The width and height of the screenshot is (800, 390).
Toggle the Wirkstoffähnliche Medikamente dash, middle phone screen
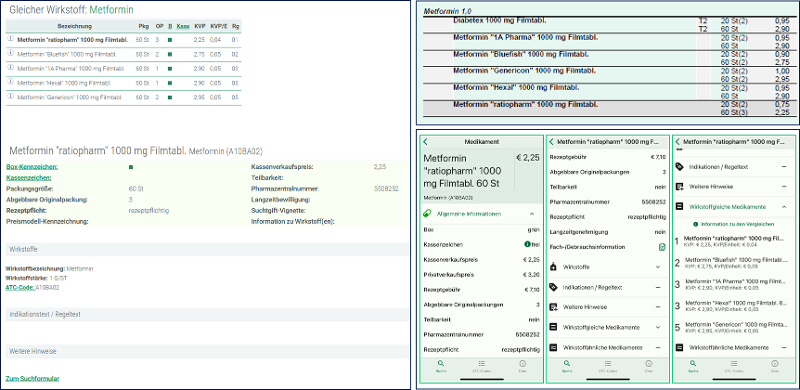coord(658,347)
